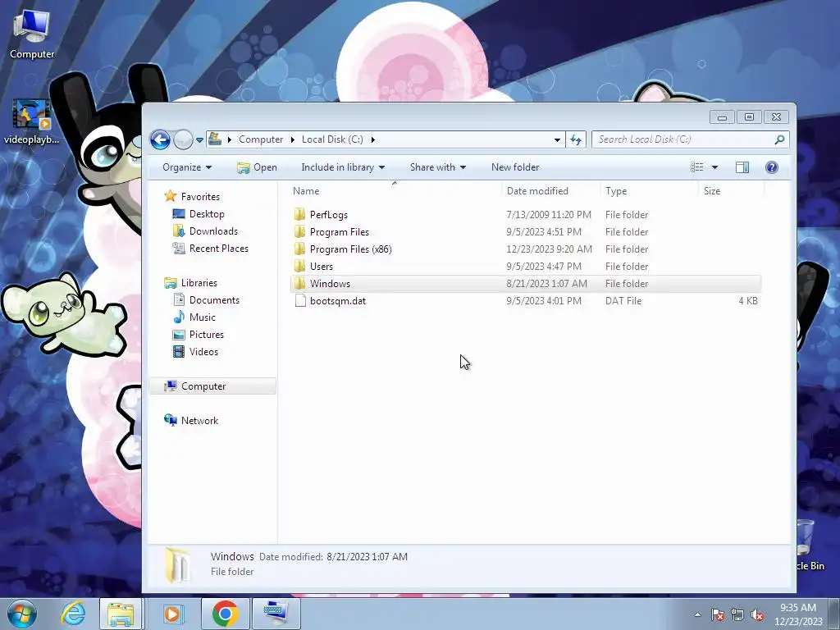Image resolution: width=840 pixels, height=630 pixels.
Task: Click the Users folder name
Action: coord(321,267)
